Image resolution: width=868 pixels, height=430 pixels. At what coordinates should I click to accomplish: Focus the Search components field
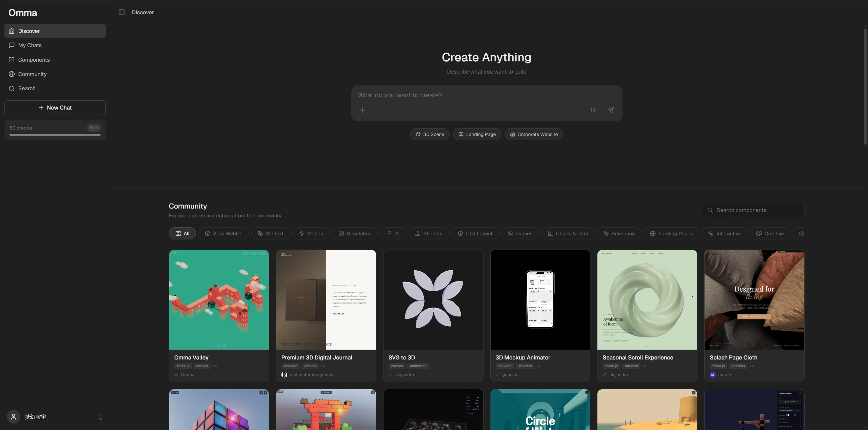coord(753,210)
